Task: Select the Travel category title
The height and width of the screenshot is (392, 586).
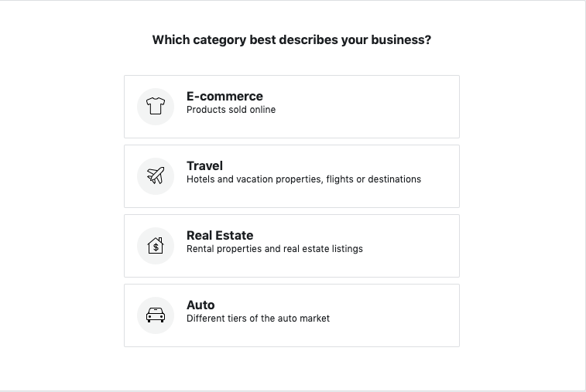Action: [204, 166]
